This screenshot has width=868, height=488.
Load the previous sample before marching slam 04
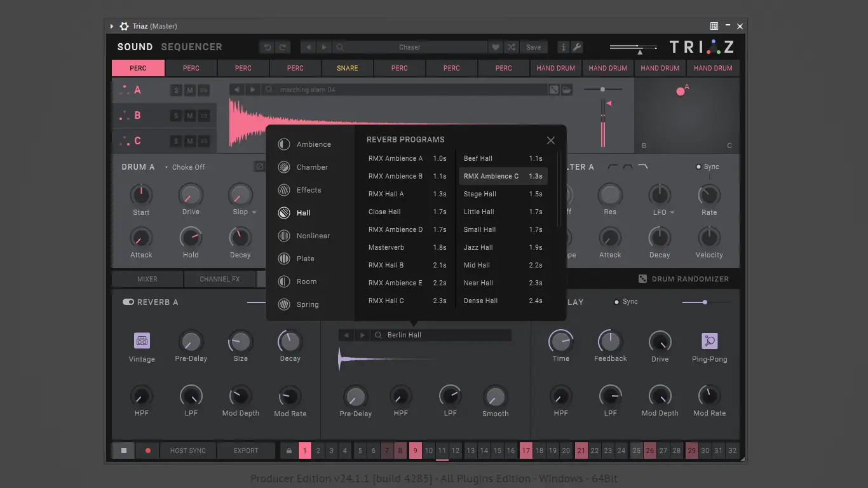pyautogui.click(x=237, y=90)
